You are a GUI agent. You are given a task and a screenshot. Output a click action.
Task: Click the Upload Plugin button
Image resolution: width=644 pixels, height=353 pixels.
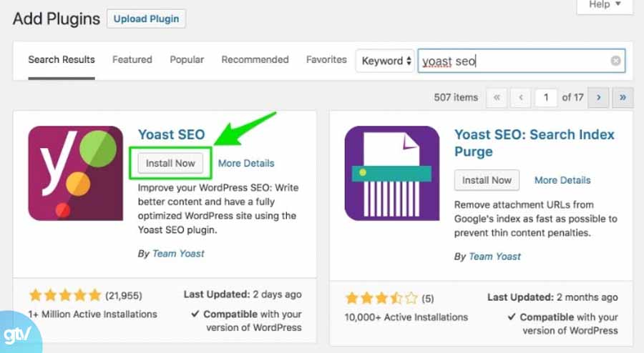(146, 19)
